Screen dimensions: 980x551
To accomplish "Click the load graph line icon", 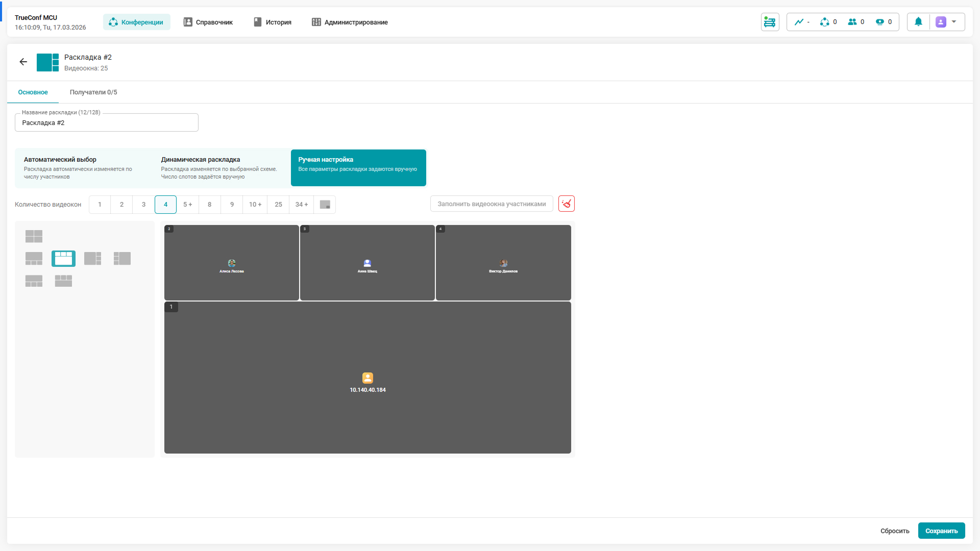I will pyautogui.click(x=799, y=22).
